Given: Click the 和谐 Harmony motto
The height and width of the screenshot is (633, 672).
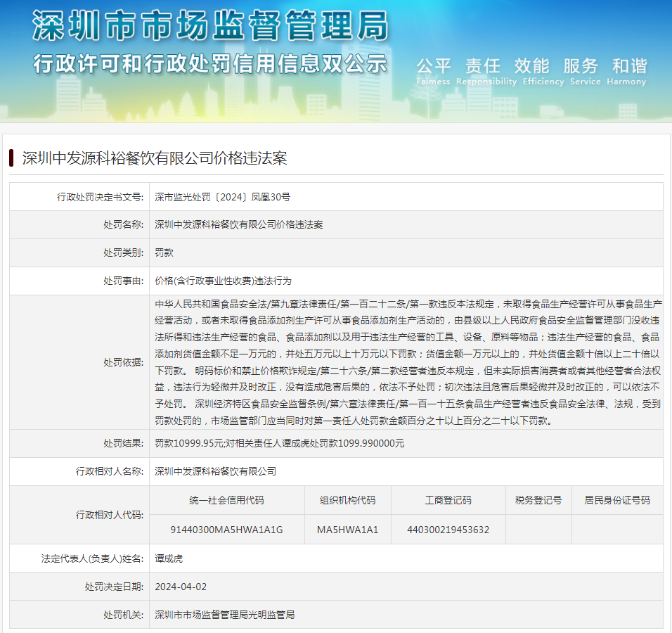Looking at the screenshot, I should click(x=626, y=71).
